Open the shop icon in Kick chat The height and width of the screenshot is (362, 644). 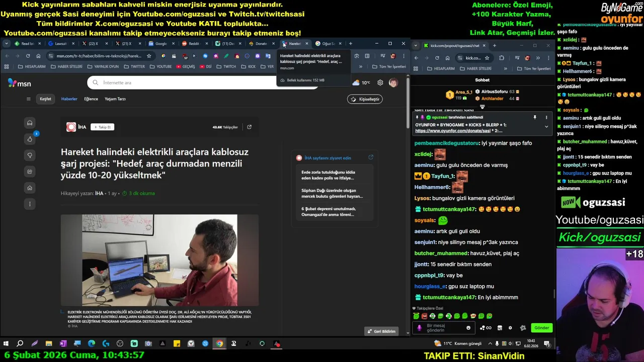pyautogui.click(x=500, y=328)
